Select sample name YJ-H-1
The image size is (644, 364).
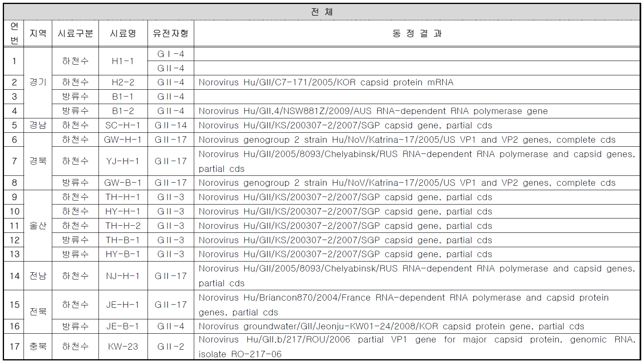tap(123, 161)
